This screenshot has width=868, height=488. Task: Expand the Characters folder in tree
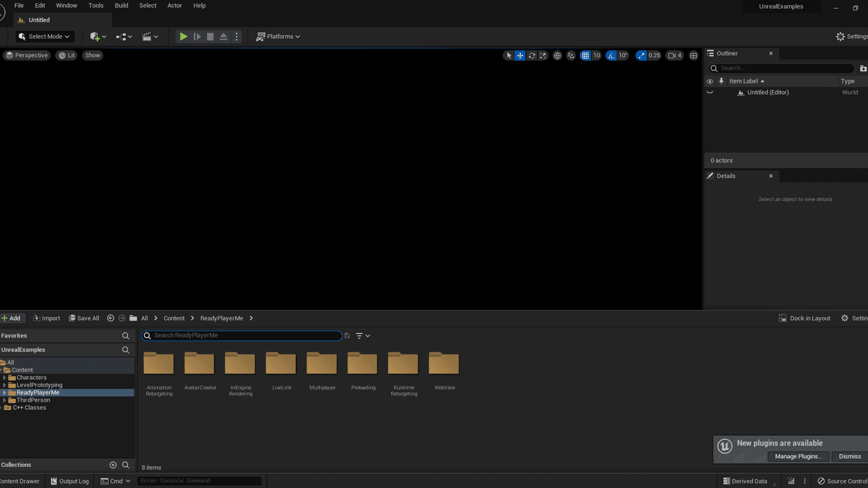(x=5, y=378)
